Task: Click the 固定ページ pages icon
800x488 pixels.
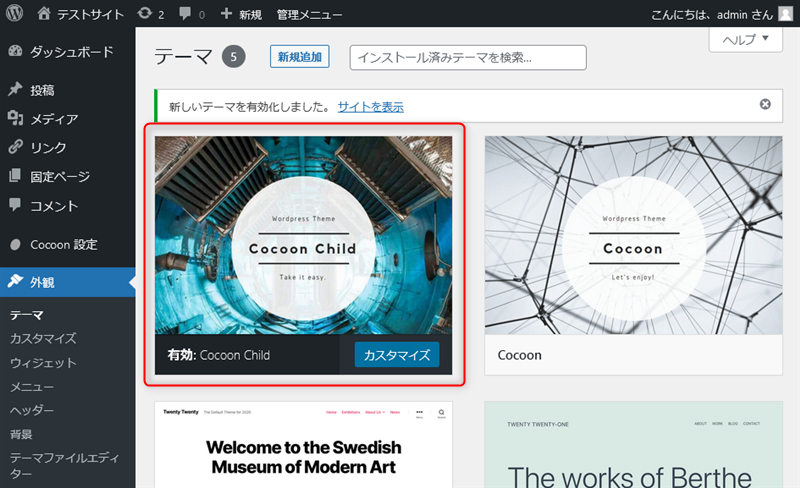Action: click(x=15, y=176)
